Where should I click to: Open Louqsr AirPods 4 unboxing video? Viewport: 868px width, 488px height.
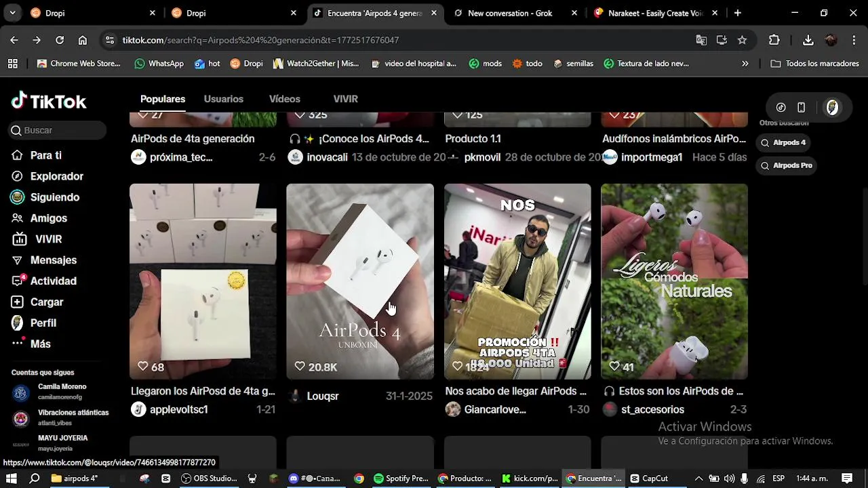click(x=360, y=281)
